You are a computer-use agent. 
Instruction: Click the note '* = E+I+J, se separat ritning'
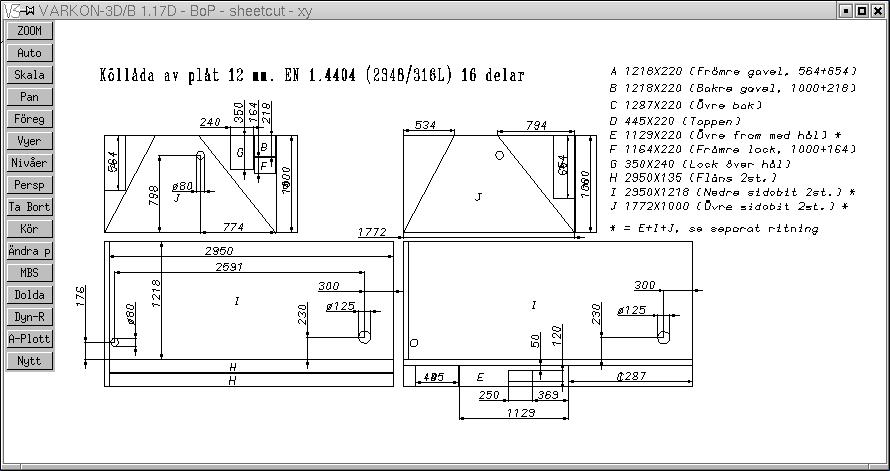(714, 229)
